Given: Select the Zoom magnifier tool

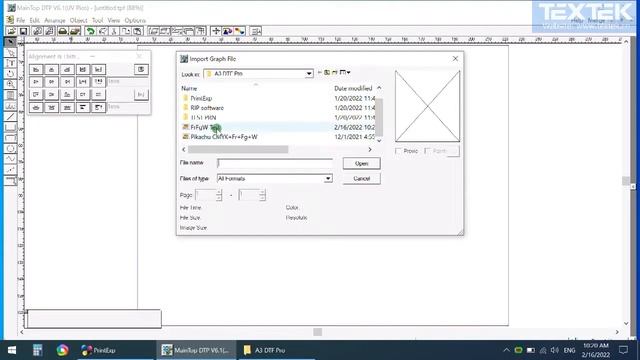Looking at the screenshot, I should (x=11, y=84).
